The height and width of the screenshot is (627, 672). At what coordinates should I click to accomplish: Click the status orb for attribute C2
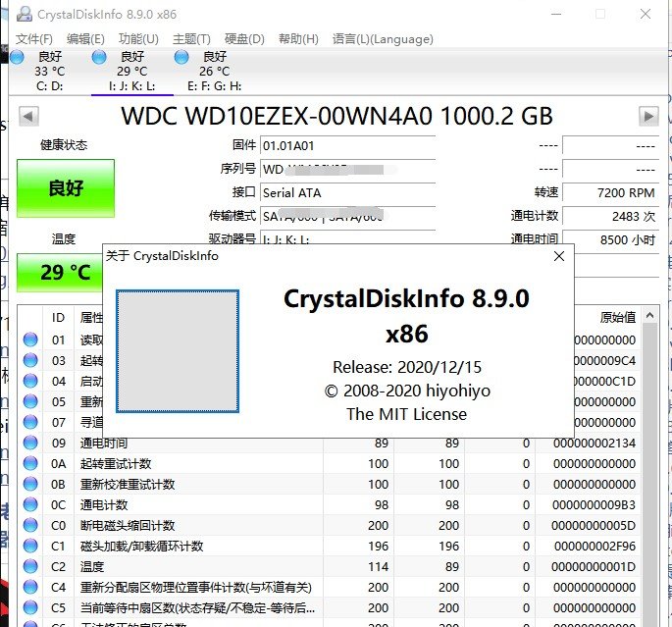30,566
